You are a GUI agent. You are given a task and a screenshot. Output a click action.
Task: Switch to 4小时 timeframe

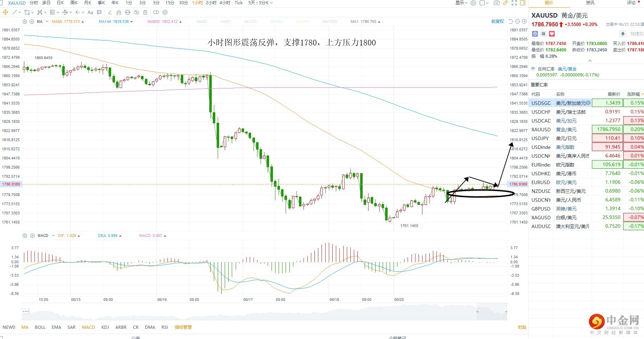click(x=225, y=3)
